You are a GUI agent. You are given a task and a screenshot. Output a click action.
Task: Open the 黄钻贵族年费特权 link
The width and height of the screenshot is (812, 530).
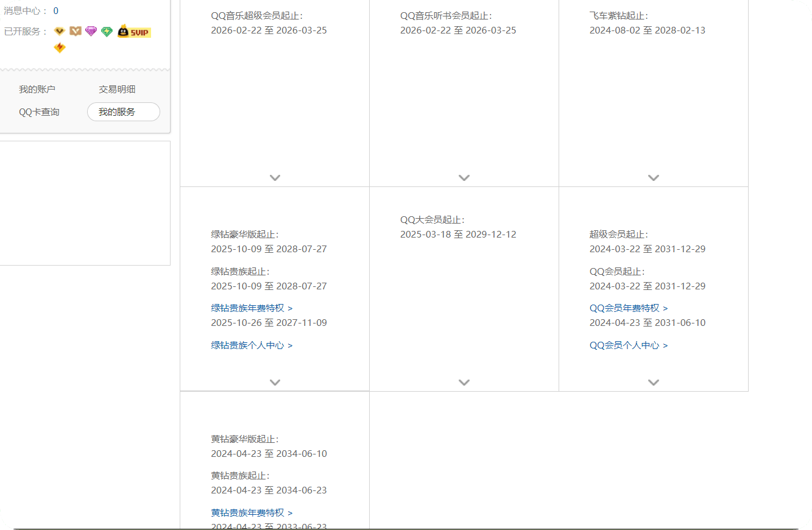(x=252, y=513)
